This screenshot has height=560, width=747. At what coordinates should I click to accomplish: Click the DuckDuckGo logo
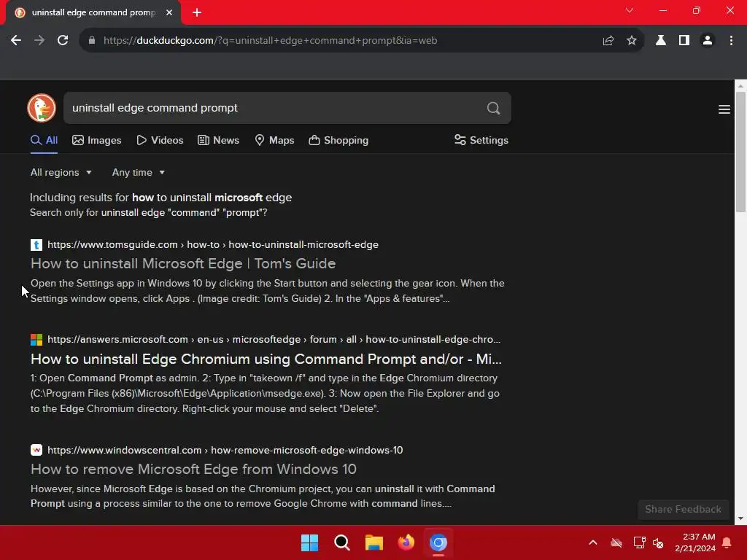coord(42,108)
